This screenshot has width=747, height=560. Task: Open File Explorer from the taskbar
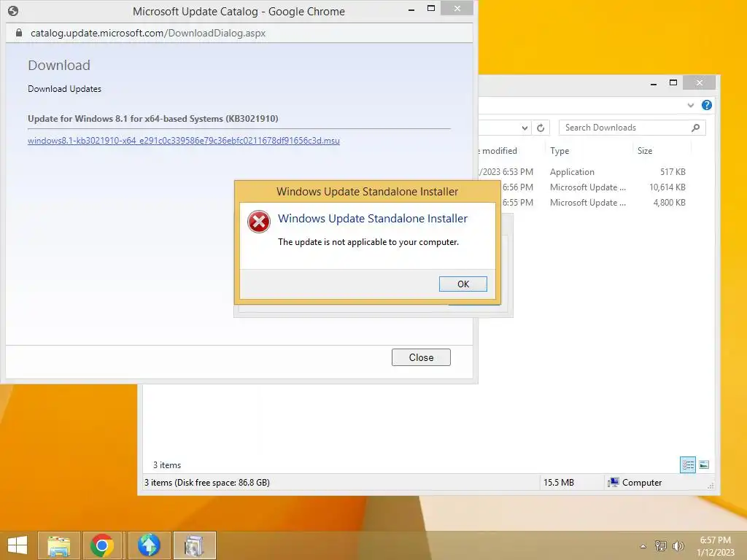59,545
